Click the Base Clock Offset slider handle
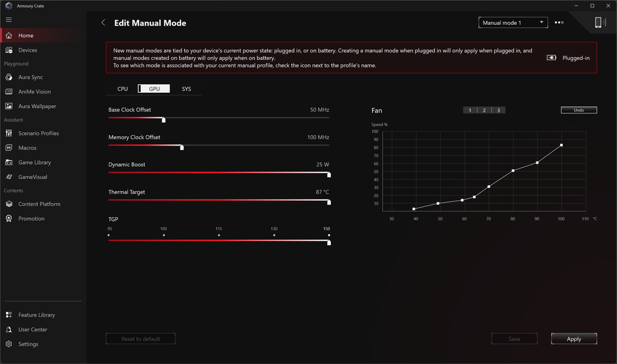Screen dimensions: 617x364 pyautogui.click(x=164, y=120)
